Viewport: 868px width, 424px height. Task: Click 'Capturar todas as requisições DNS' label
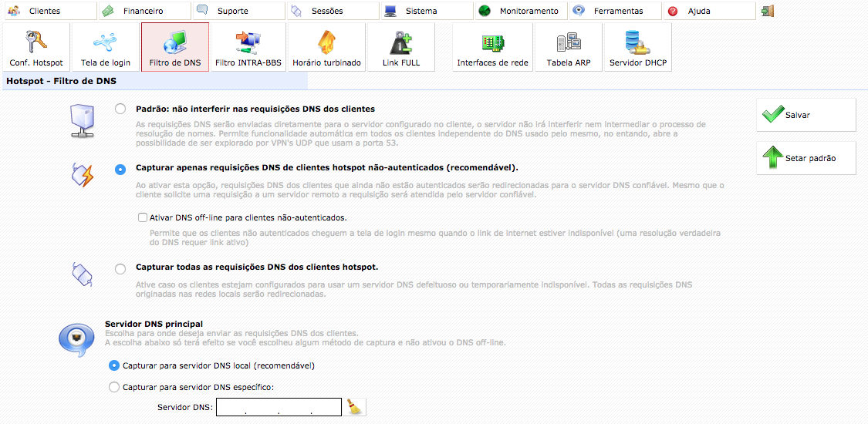click(x=257, y=267)
